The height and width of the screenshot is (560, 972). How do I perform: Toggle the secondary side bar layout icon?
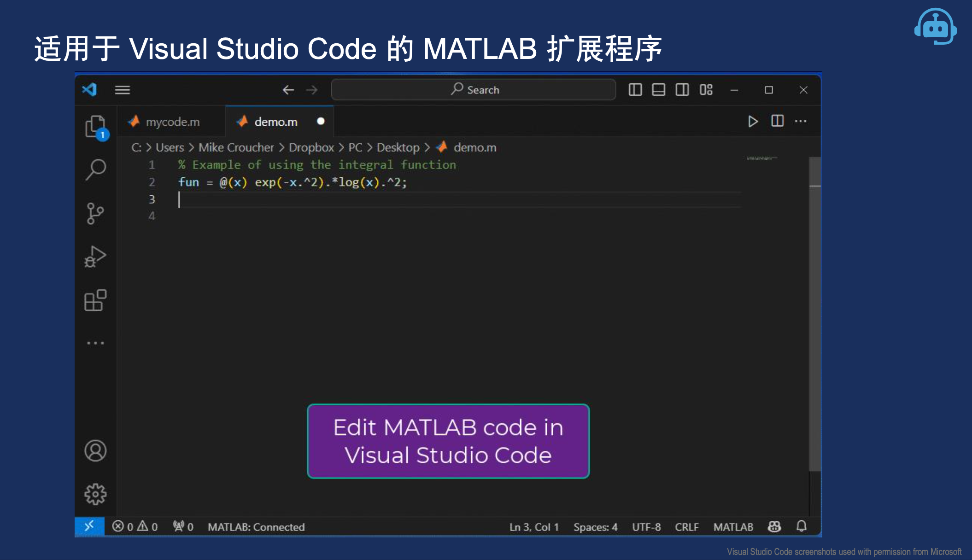[682, 89]
